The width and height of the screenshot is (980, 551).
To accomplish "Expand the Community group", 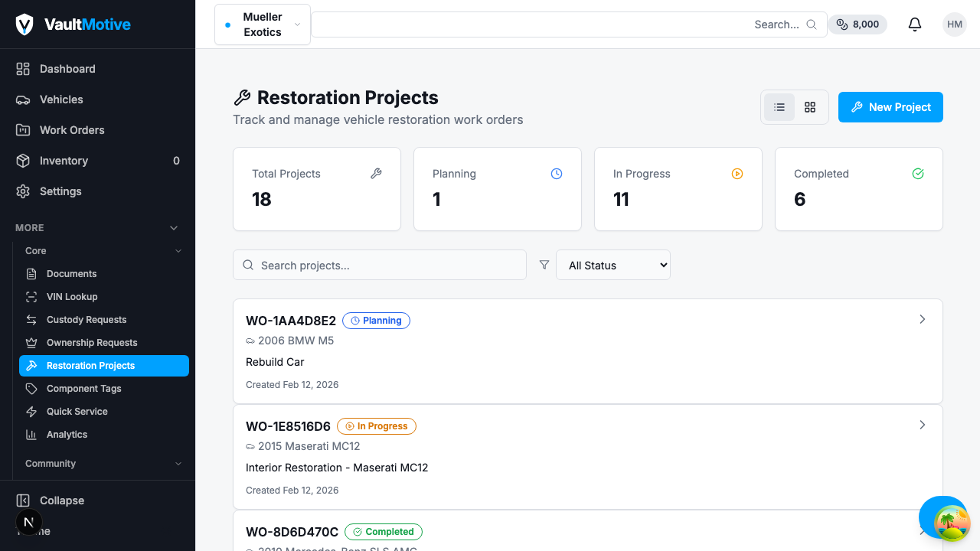I will point(104,464).
